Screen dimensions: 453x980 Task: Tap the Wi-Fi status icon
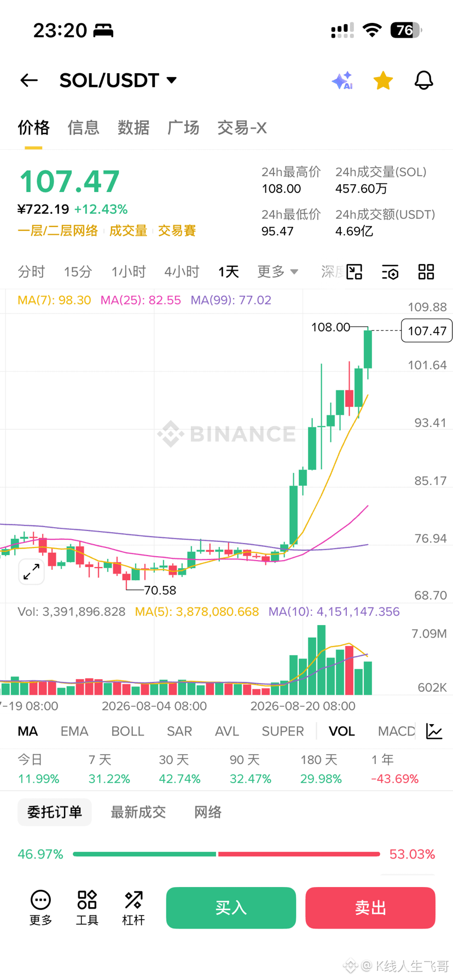point(372,30)
